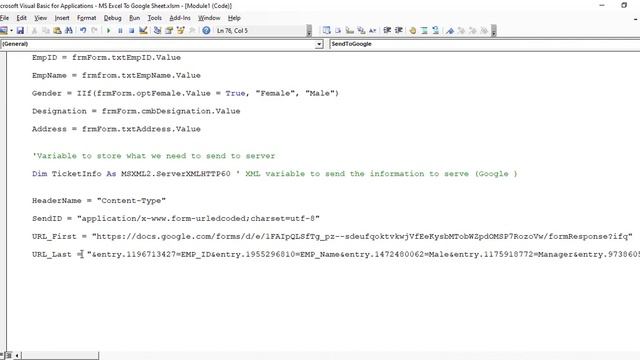Indent the code with the Indent icon
This screenshot has height=360, width=640.
[387, 31]
